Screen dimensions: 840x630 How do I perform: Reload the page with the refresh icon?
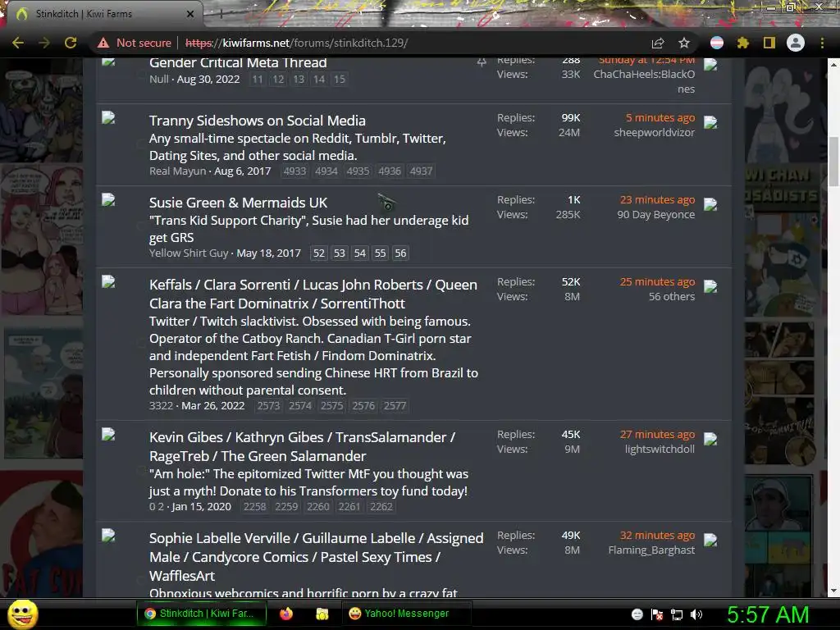71,43
